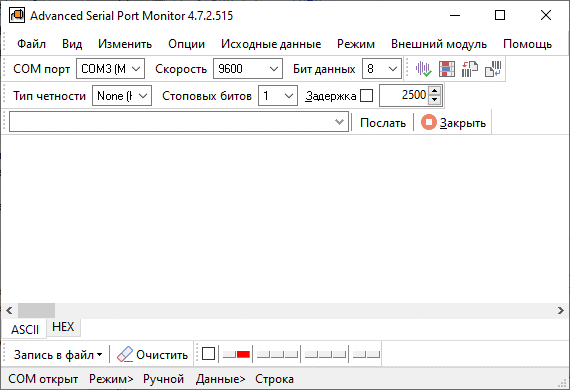The height and width of the screenshot is (390, 570).
Task: Click the Данные> status bar label
Action: pos(221,379)
